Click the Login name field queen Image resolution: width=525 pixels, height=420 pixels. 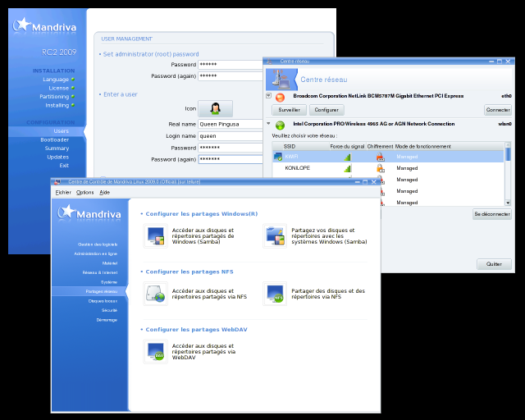[x=231, y=136]
